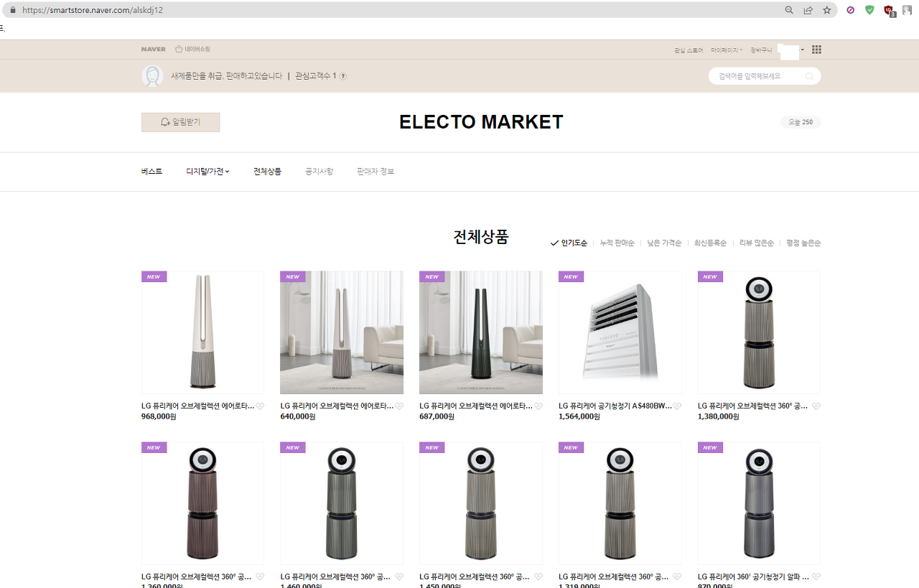Click the gray hand extension icon
Viewport: 919px width, 588px height.
(907, 10)
